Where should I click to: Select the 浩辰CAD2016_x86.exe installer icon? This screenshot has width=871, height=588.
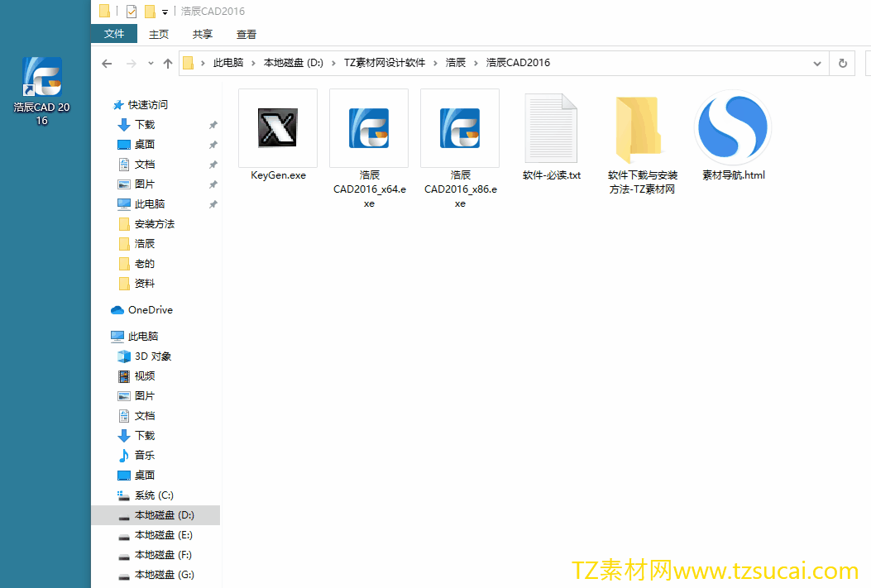tap(460, 127)
